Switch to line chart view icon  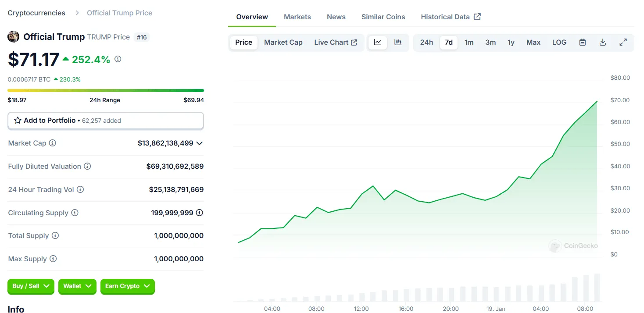[378, 43]
